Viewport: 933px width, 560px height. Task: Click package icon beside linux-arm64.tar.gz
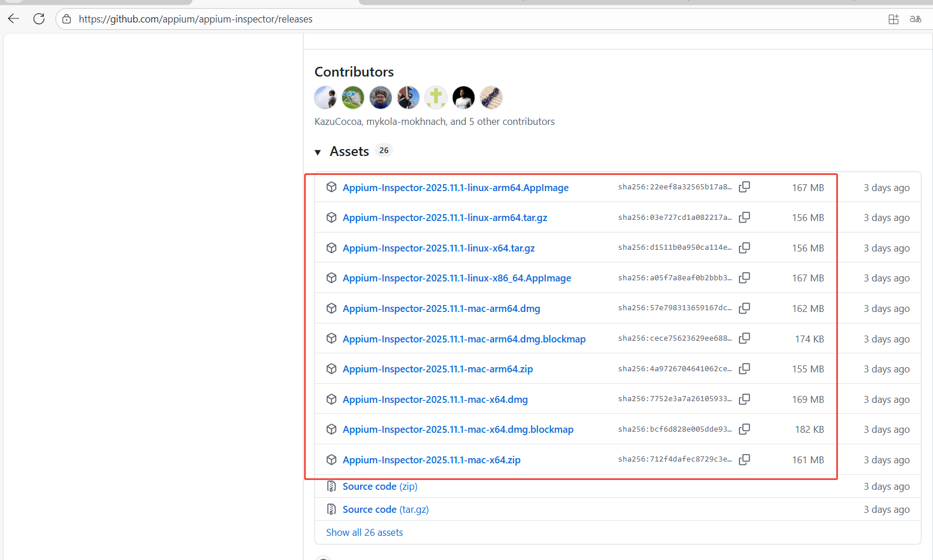coord(331,217)
